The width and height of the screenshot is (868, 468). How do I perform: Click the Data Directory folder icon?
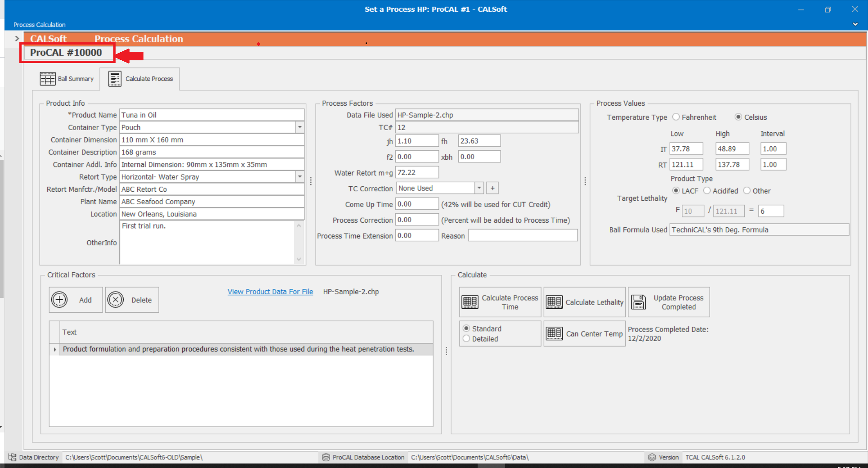coord(12,457)
